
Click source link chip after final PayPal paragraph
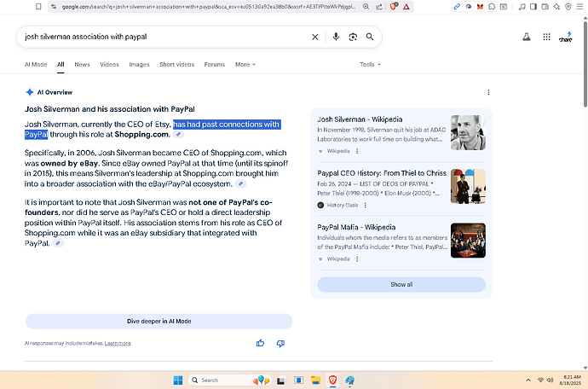point(57,243)
